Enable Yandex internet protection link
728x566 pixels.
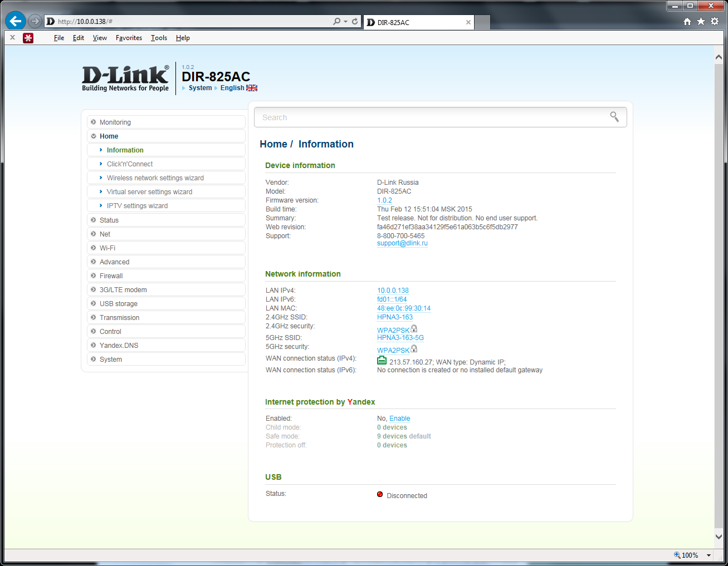(x=399, y=419)
